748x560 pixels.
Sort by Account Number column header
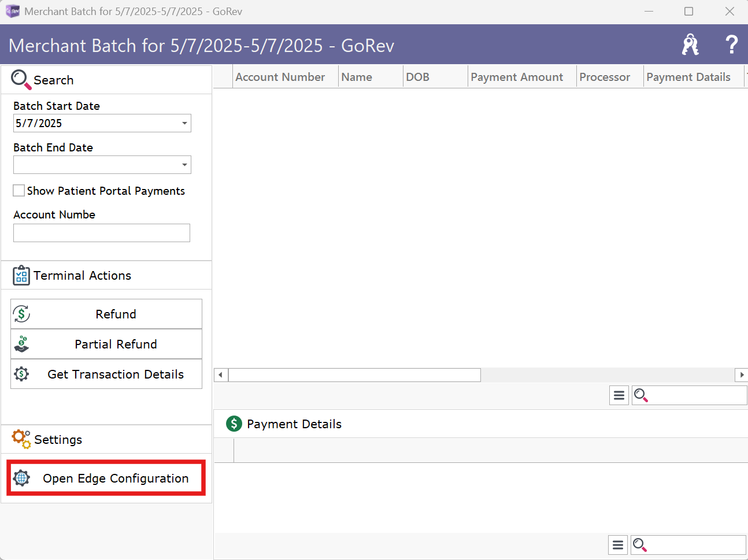tap(286, 77)
